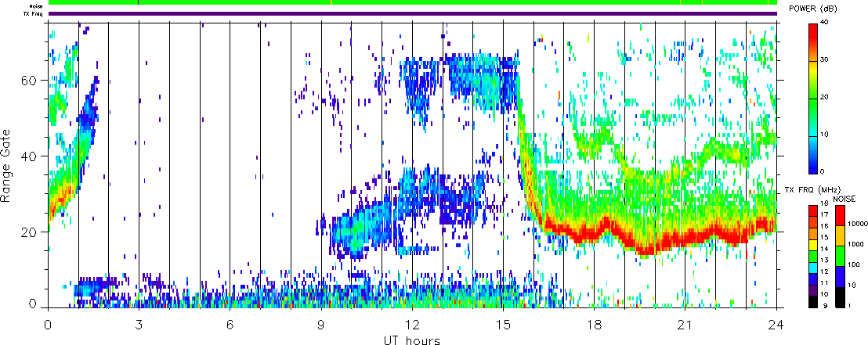Click x-axis tick label "6"

pyautogui.click(x=230, y=324)
